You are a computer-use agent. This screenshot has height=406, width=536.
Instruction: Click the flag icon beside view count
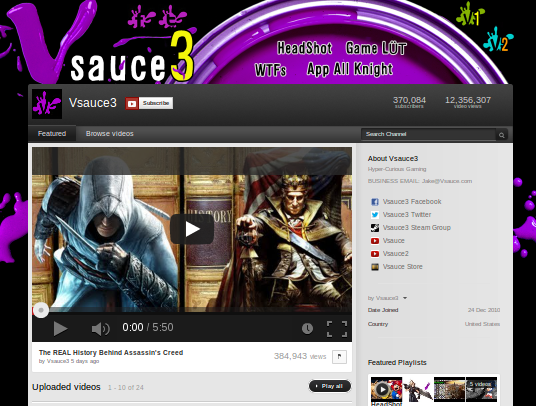(339, 357)
